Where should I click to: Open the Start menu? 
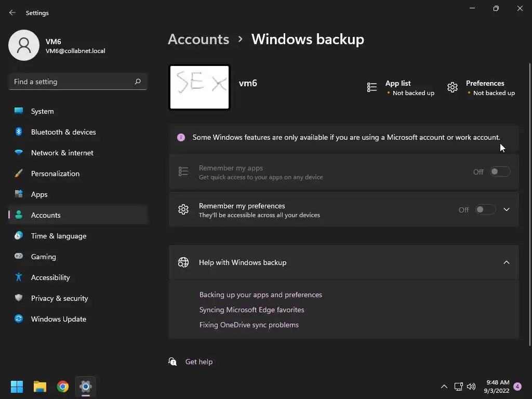pyautogui.click(x=17, y=387)
